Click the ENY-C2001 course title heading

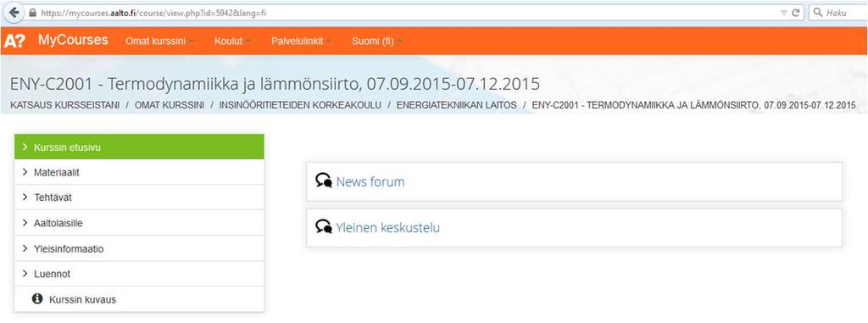(275, 84)
